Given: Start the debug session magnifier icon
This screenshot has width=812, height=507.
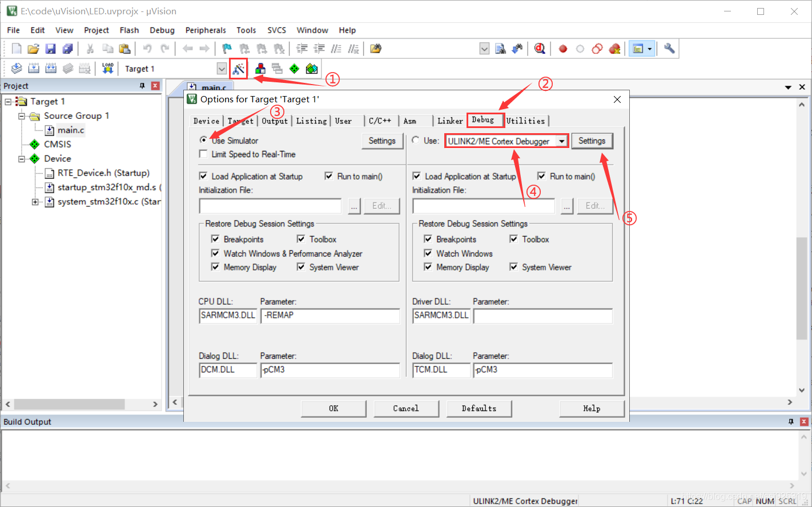Looking at the screenshot, I should point(540,49).
